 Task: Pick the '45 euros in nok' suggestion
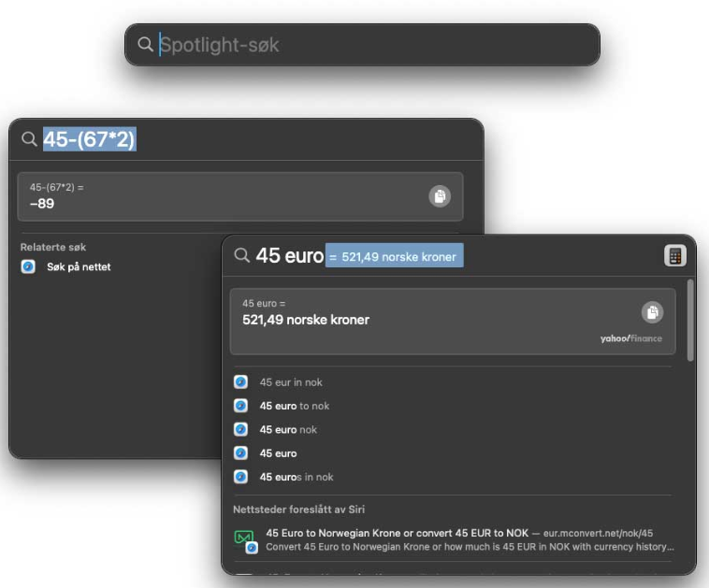click(x=297, y=477)
